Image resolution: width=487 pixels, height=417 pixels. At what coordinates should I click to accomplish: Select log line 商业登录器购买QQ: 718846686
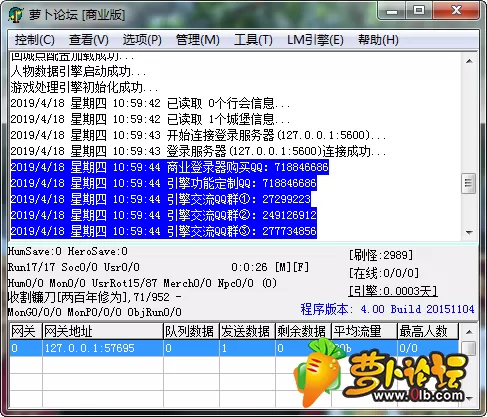coord(169,167)
